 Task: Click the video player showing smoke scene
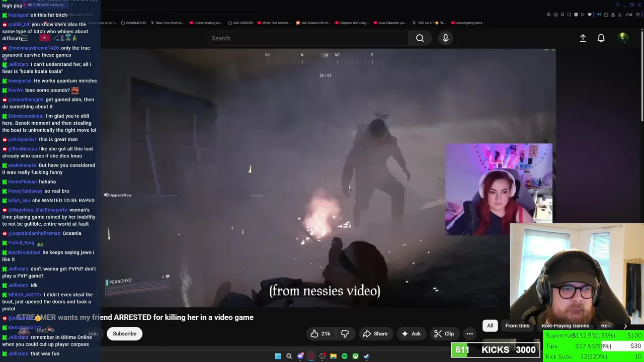pos(328,177)
